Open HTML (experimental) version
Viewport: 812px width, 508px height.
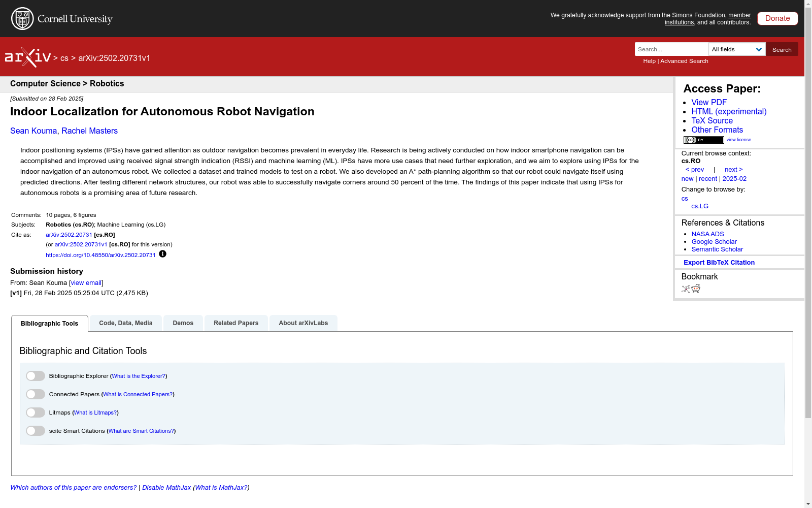click(729, 111)
